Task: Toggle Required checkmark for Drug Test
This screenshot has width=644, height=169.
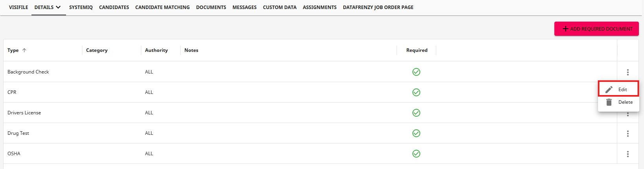Action: tap(416, 133)
